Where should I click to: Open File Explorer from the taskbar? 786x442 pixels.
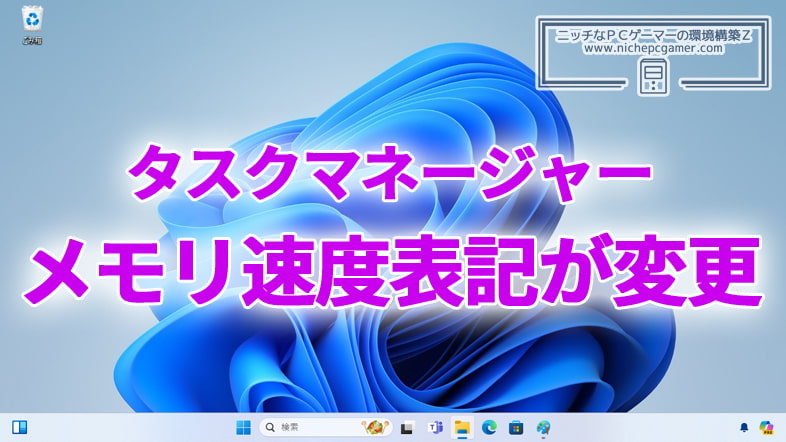point(462,427)
